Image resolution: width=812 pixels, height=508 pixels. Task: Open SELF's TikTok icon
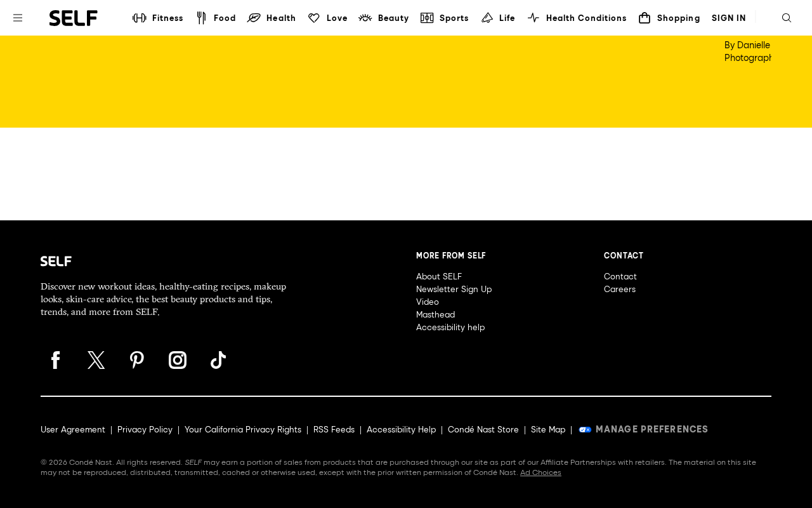pyautogui.click(x=218, y=360)
